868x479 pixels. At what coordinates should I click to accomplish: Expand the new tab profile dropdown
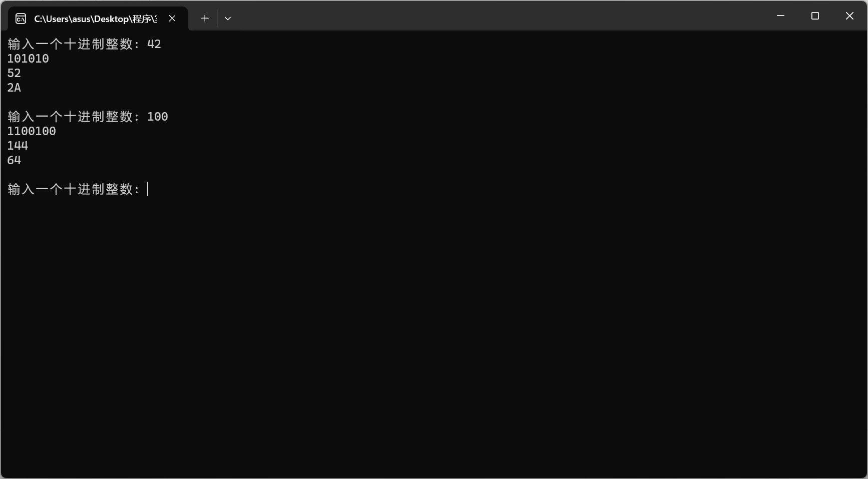(228, 19)
